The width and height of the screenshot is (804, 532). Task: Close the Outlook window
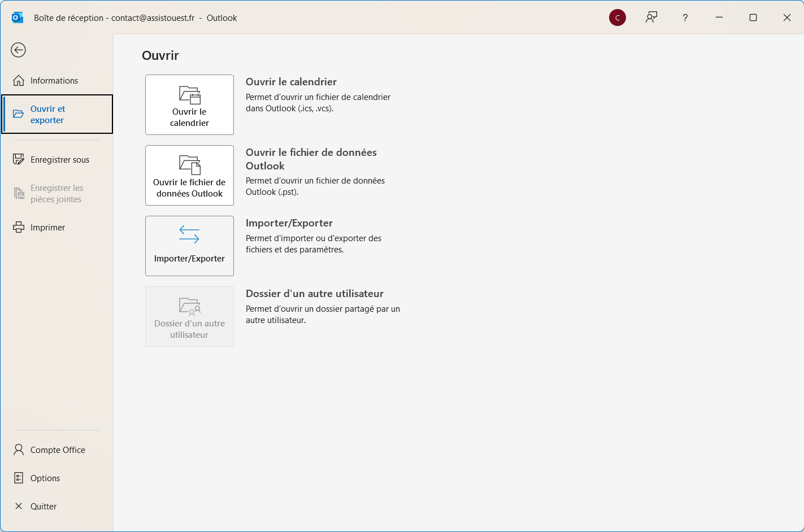click(x=787, y=18)
